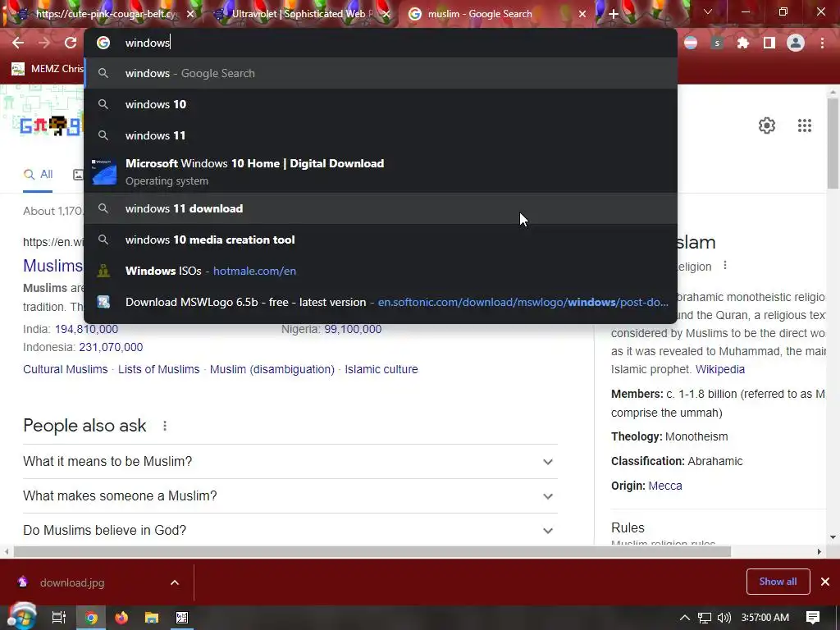Viewport: 840px width, 630px height.
Task: Close the muslim - Google Search tab
Action: click(582, 15)
